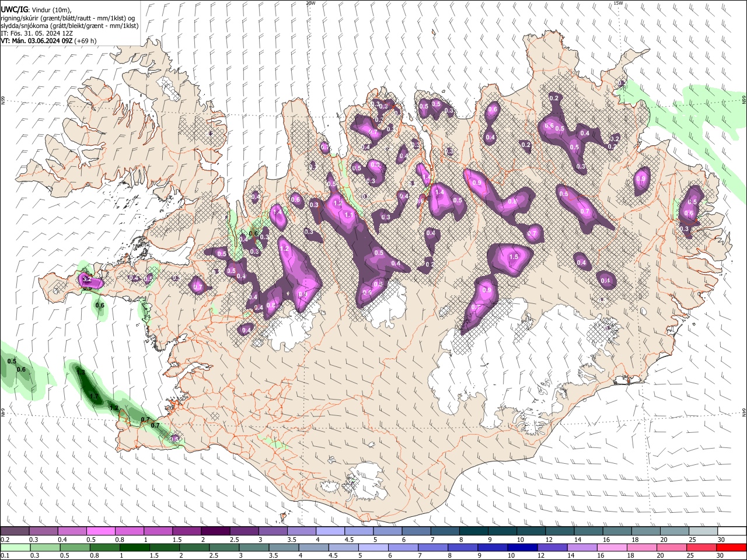
Task: Click the '4.5' label in rain scale
Action: pyautogui.click(x=333, y=555)
